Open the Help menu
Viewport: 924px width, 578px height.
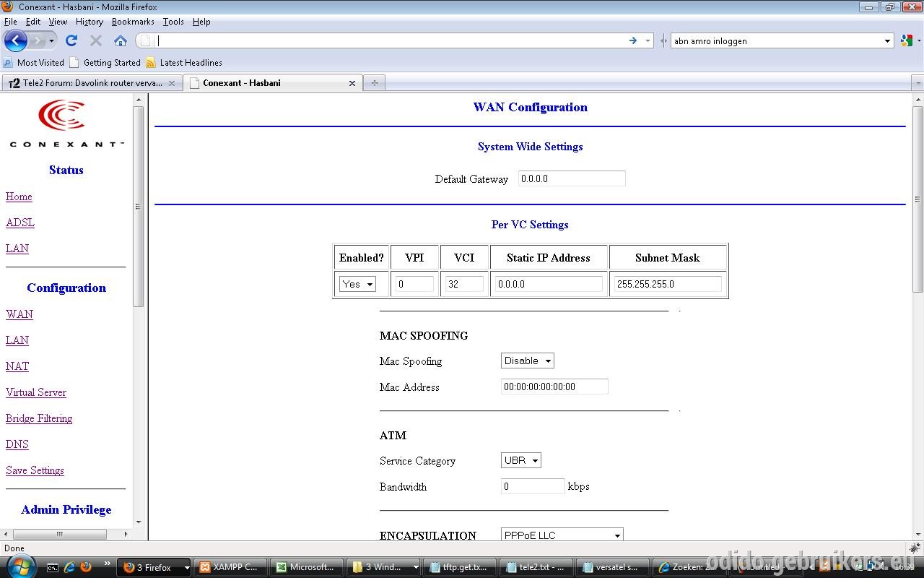(x=201, y=22)
